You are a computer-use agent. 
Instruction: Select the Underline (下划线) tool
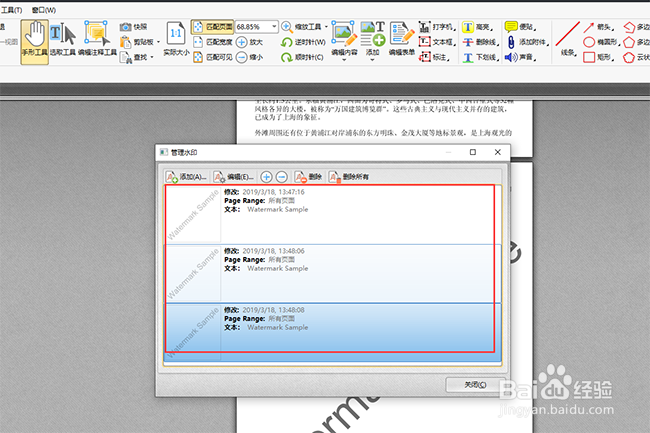pos(481,57)
